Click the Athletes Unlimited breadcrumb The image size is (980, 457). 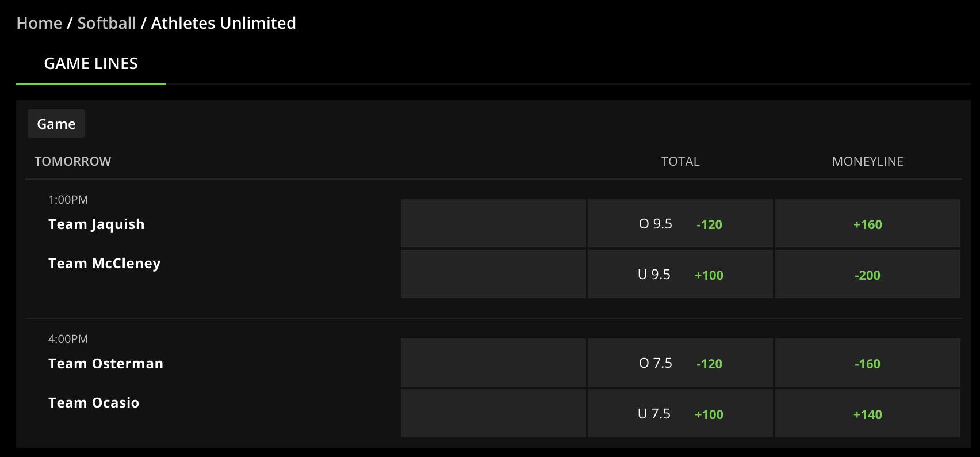(x=223, y=23)
